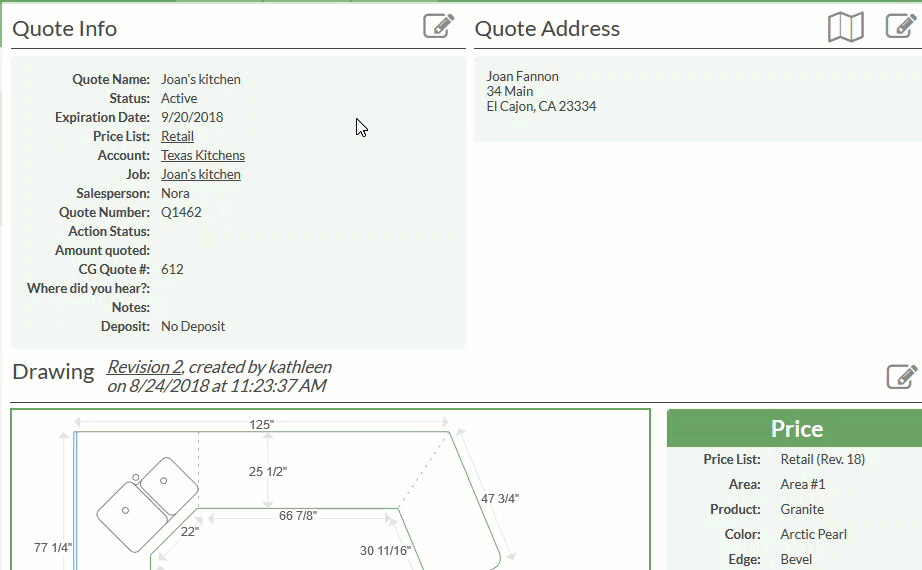
Task: Click El Cajon, CA 23334 line
Action: [541, 106]
